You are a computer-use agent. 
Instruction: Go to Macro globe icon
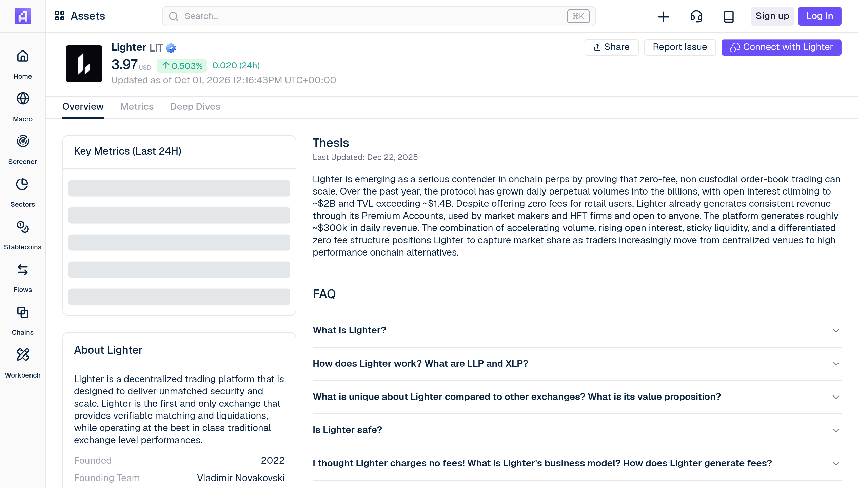tap(23, 99)
